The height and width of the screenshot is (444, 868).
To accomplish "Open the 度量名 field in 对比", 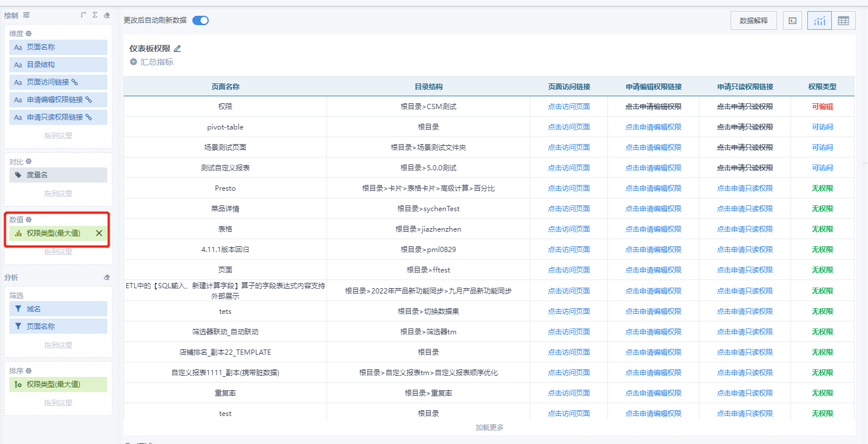I will point(58,175).
